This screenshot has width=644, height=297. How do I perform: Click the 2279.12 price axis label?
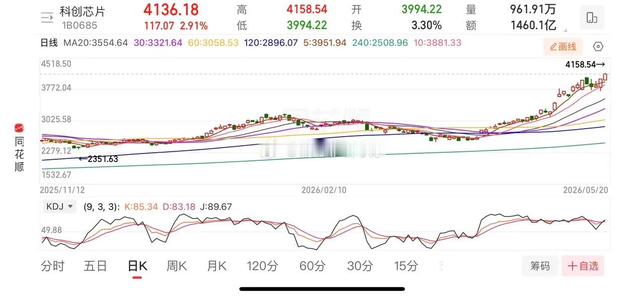[57, 150]
